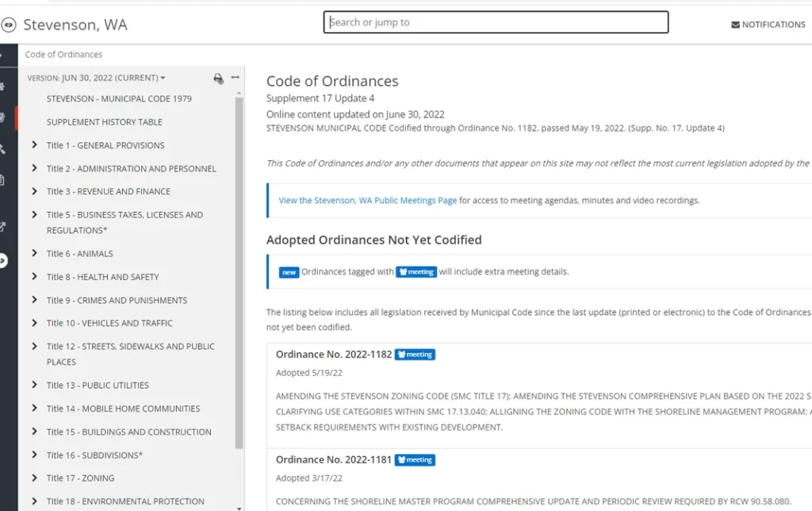Screen dimensions: 812x511
Task: Click the external link icon in the dark sidebar
Action: click(x=3, y=227)
